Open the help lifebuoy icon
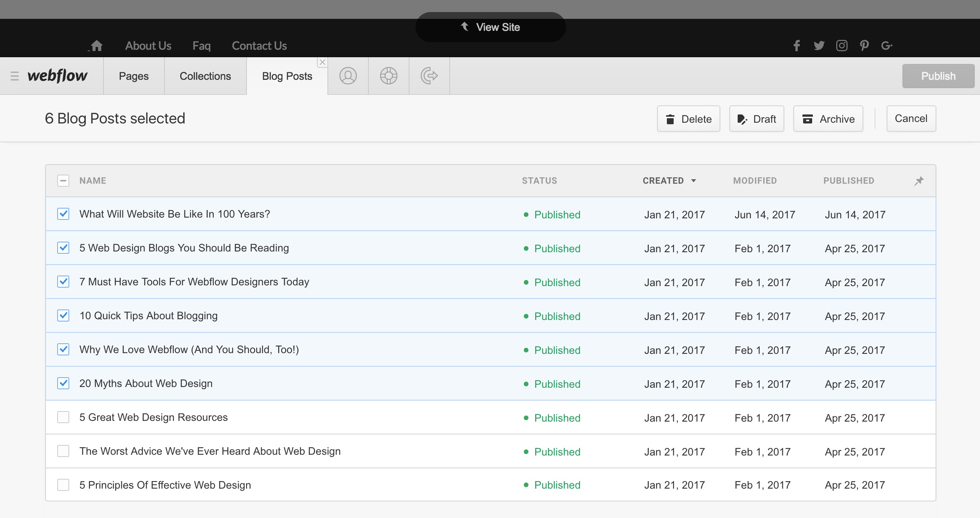The height and width of the screenshot is (518, 980). click(388, 76)
